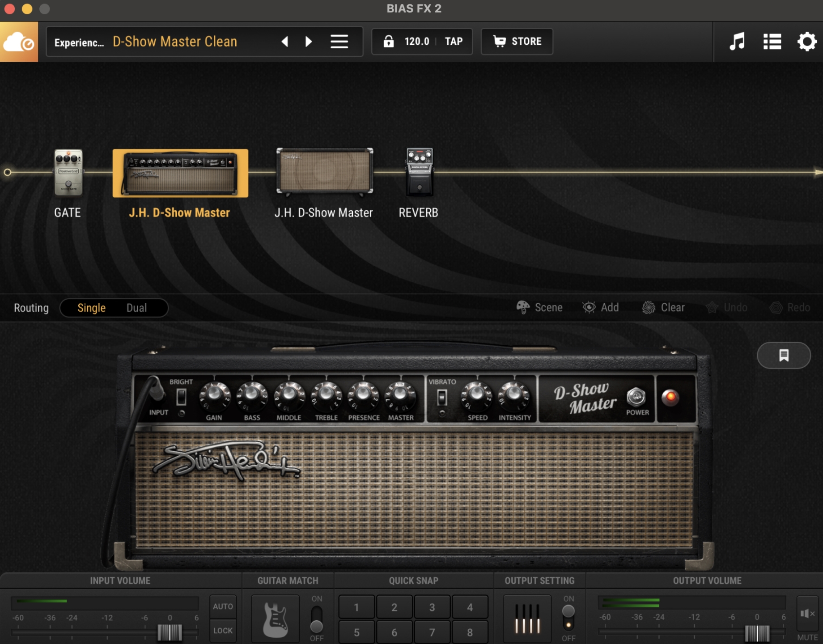This screenshot has height=644, width=823.
Task: Open the preset bank name Experienc...
Action: pyautogui.click(x=79, y=42)
